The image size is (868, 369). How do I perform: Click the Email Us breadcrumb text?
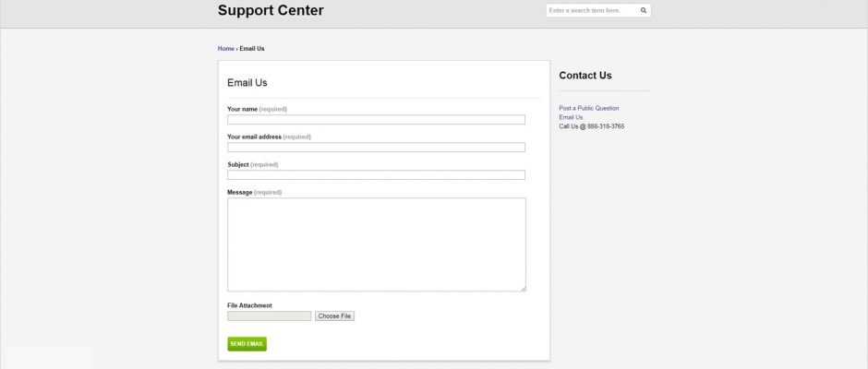pyautogui.click(x=252, y=49)
